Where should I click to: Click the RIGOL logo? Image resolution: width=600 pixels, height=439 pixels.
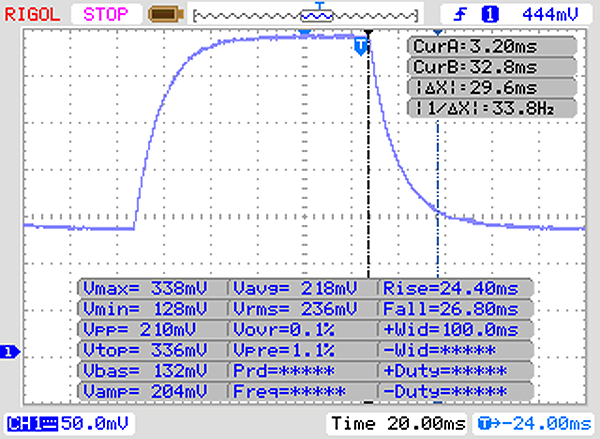[32, 15]
